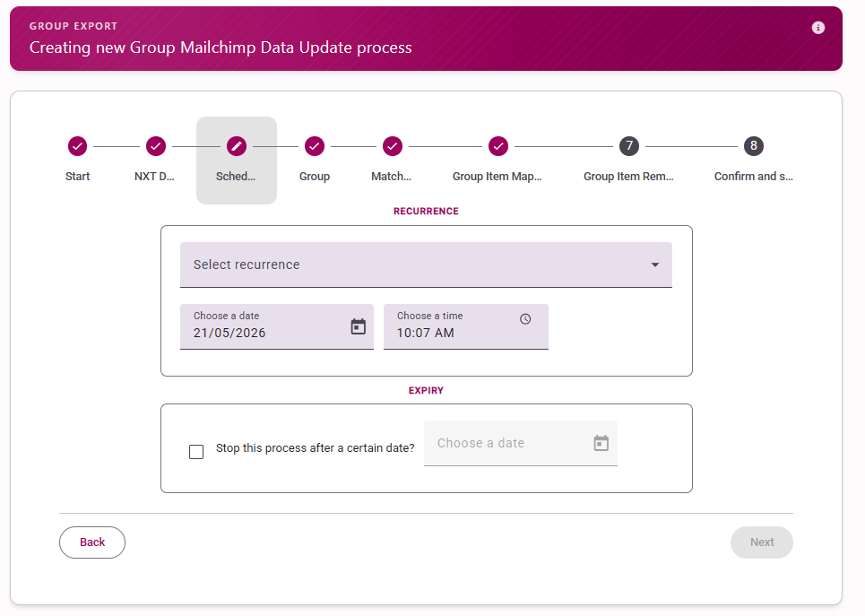Expand the recurrence dropdown arrow
This screenshot has height=616, width=865.
[655, 265]
